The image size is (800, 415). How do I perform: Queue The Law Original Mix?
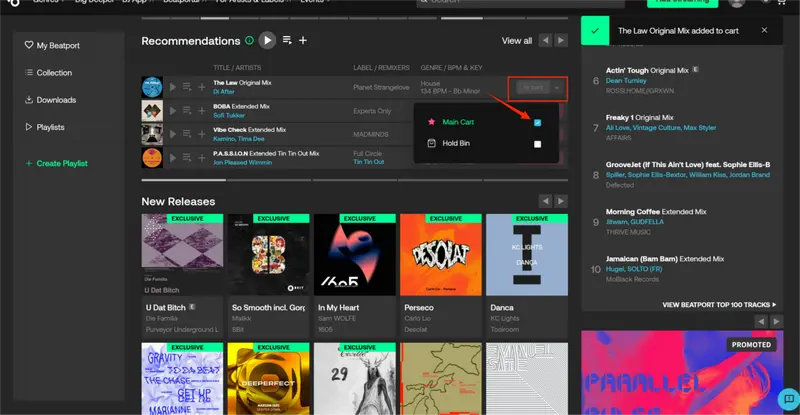[x=187, y=87]
